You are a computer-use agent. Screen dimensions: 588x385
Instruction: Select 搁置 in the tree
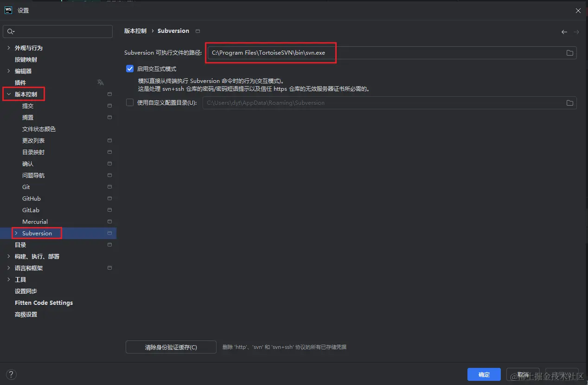point(28,117)
